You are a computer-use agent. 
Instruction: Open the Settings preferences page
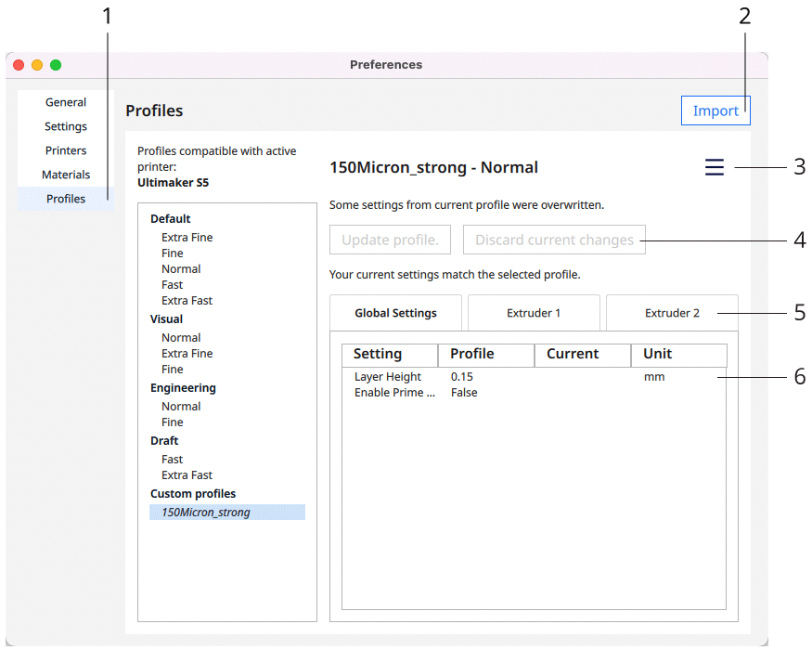coord(66,126)
